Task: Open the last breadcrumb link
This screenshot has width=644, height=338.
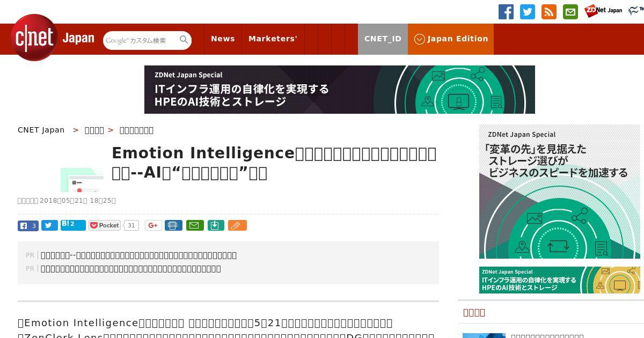Action: point(136,130)
